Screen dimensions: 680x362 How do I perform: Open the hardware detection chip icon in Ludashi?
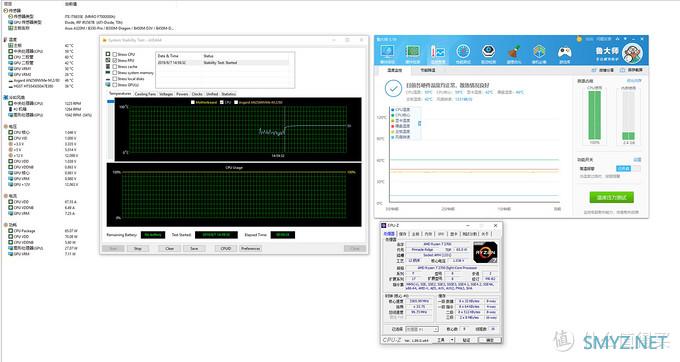point(412,52)
